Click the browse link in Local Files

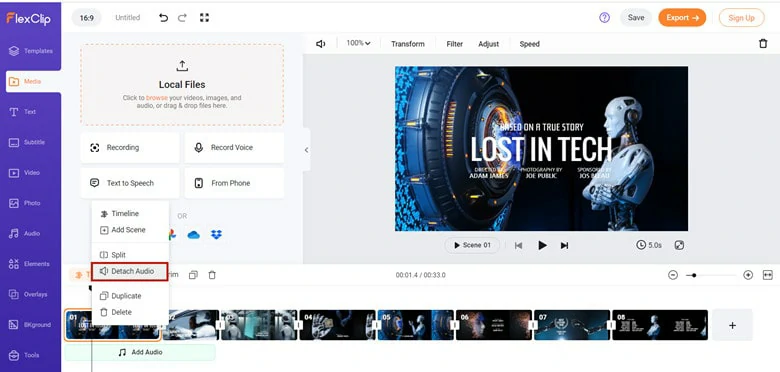[x=157, y=98]
